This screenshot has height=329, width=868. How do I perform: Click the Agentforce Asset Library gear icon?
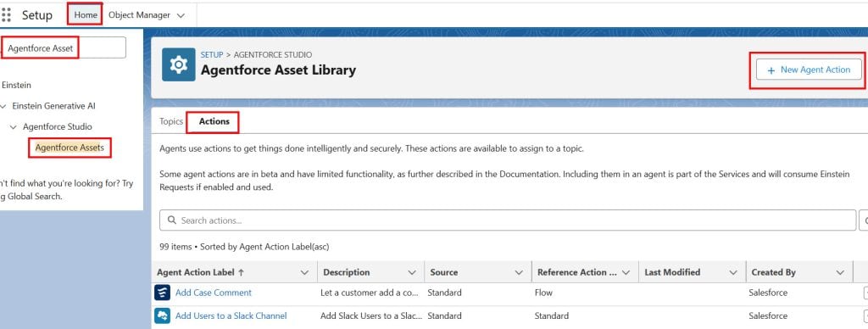tap(178, 64)
